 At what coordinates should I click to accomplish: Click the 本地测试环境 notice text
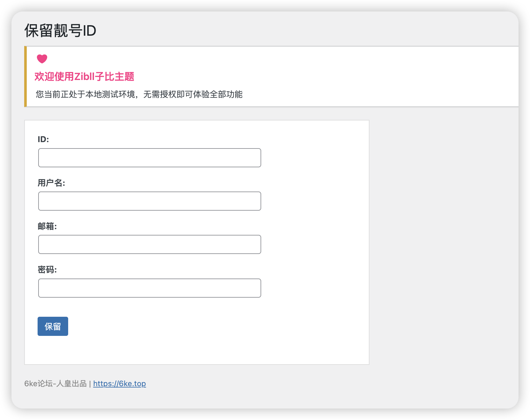coord(139,94)
